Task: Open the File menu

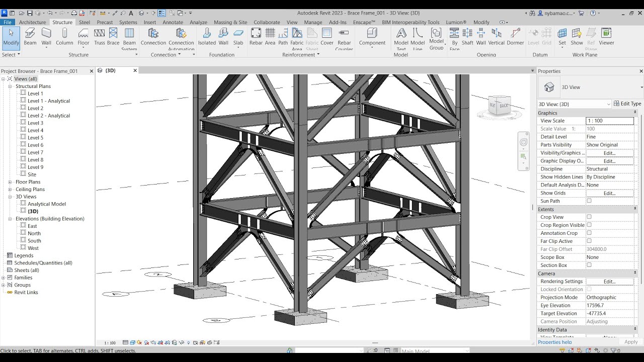Action: 8,22
